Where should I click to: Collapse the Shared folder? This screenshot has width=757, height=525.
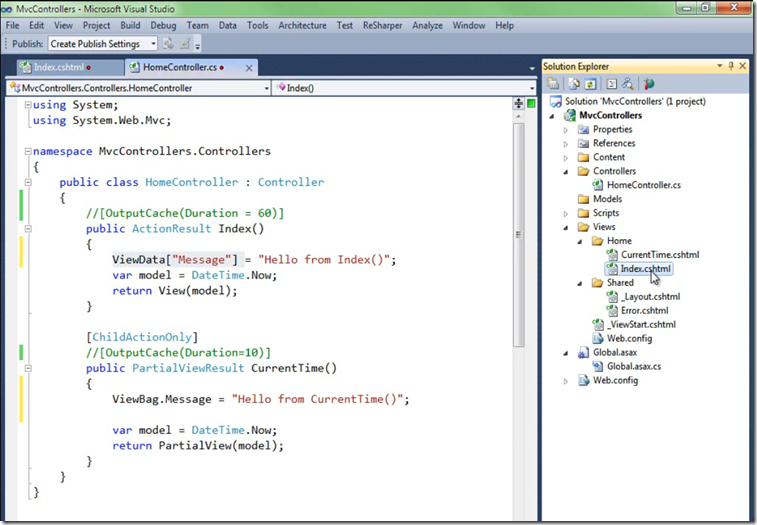(x=580, y=284)
